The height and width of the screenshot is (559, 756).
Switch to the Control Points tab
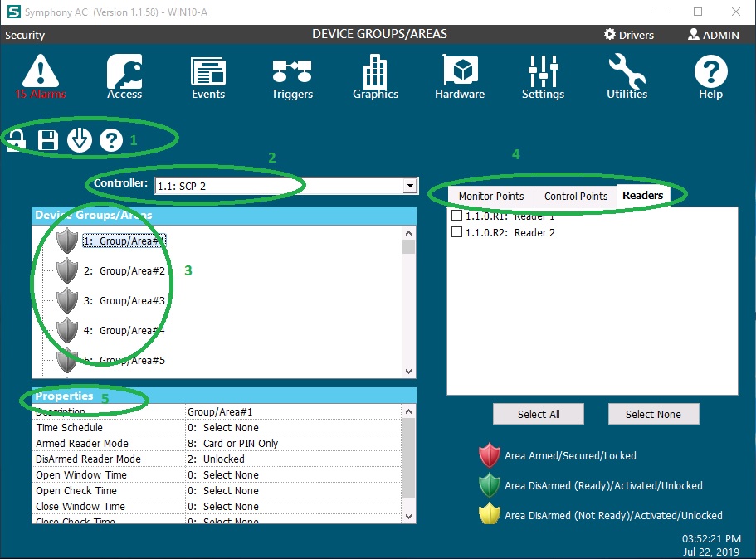pyautogui.click(x=576, y=196)
